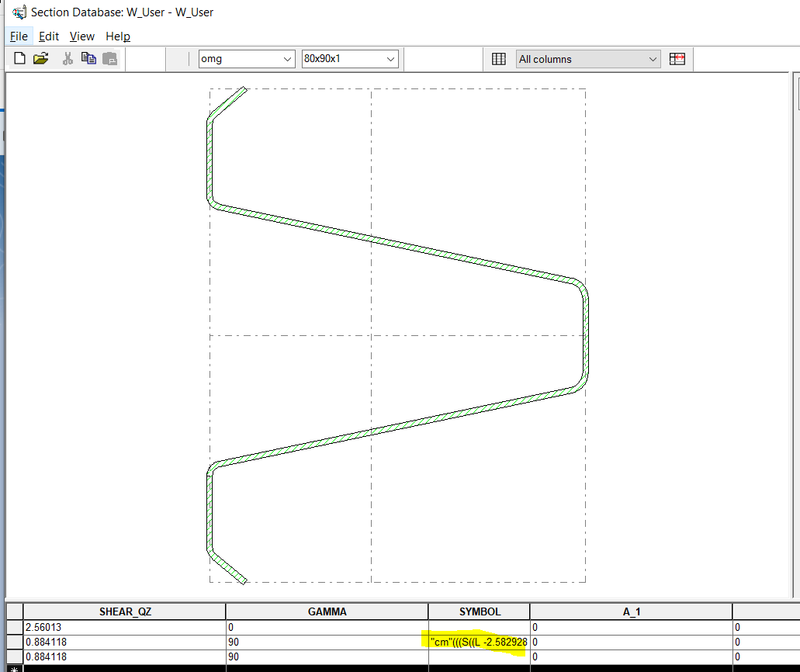Screen dimensions: 800x672
Task: Click the SHEAR_QZ column header
Action: (x=125, y=611)
